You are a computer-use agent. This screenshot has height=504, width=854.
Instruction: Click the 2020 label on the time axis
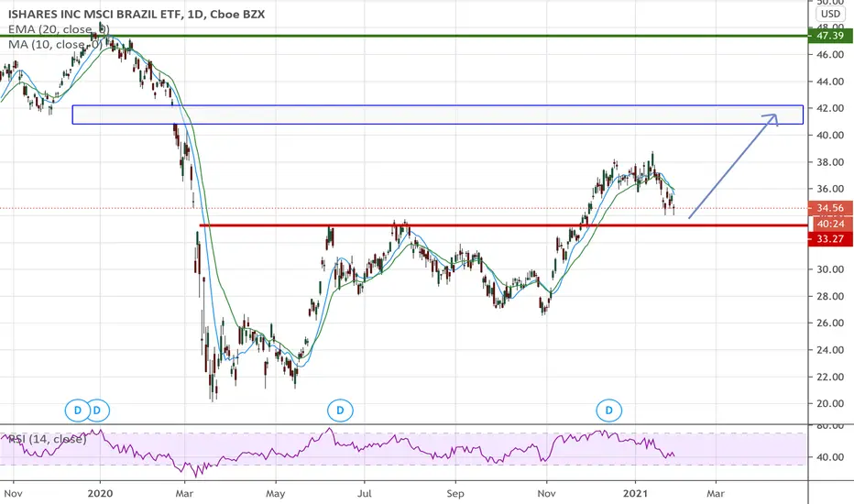point(100,494)
